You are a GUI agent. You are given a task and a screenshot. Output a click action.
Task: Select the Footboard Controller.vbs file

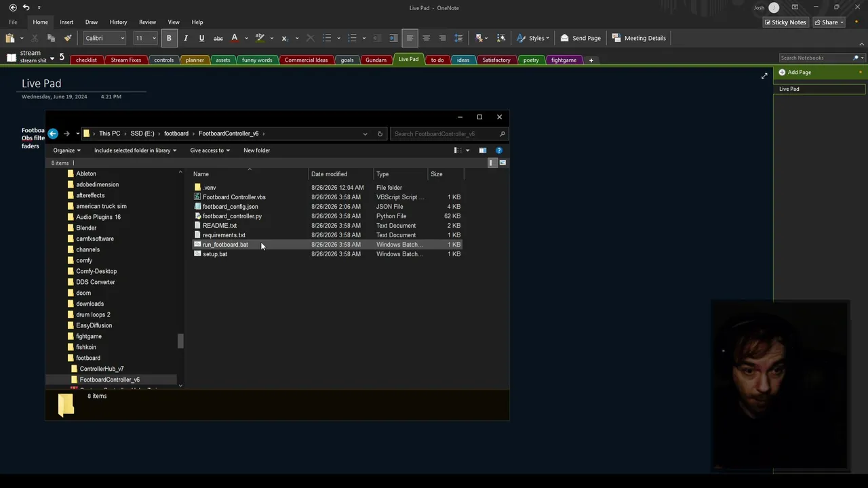point(234,197)
